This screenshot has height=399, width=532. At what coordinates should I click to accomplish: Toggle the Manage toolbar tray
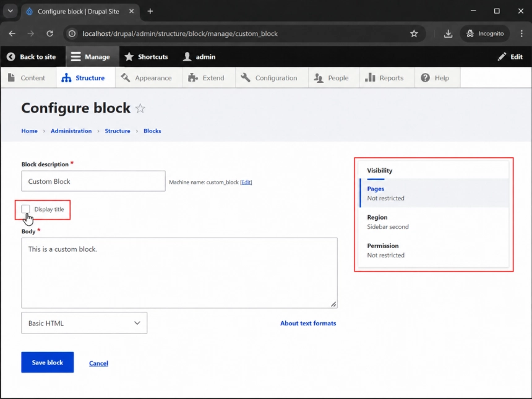coord(92,57)
